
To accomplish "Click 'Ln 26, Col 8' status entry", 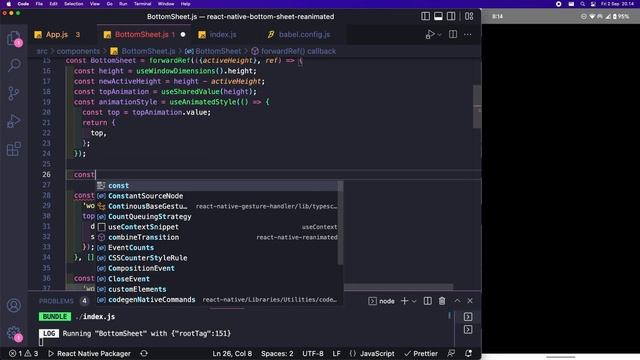I will pos(232,353).
